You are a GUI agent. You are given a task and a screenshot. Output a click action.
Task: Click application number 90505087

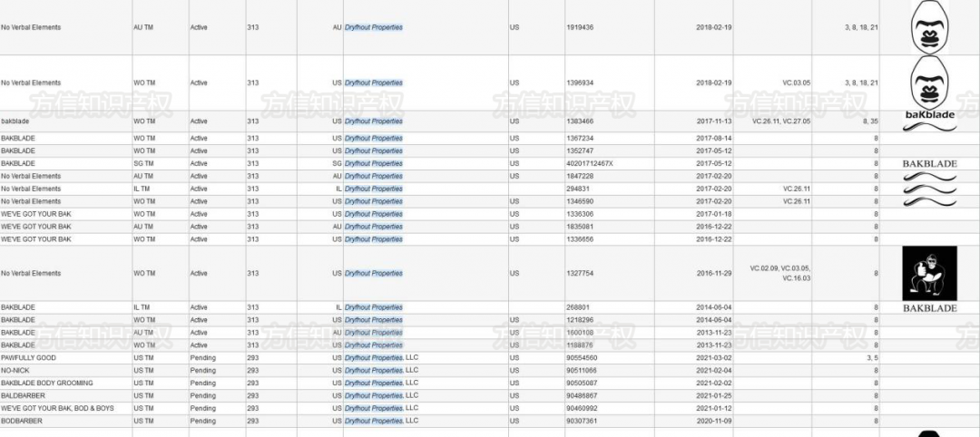[x=582, y=383]
